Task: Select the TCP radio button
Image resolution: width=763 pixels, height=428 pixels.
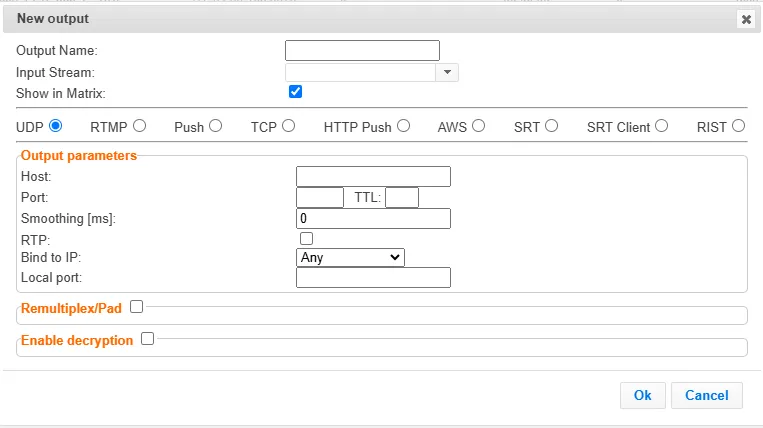Action: tap(288, 126)
